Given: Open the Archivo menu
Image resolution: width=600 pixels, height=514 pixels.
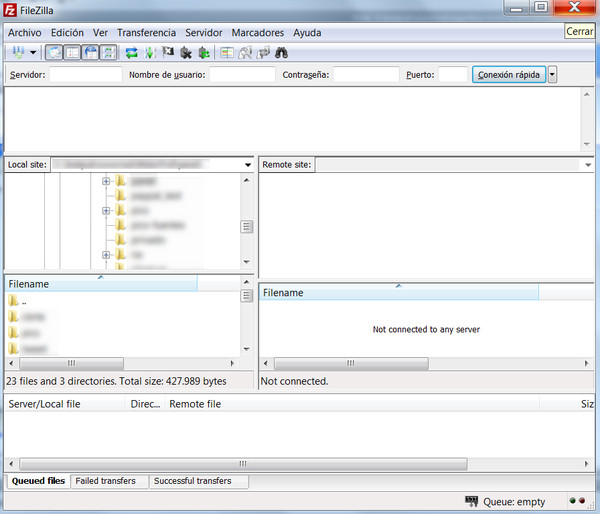Looking at the screenshot, I should (x=25, y=33).
